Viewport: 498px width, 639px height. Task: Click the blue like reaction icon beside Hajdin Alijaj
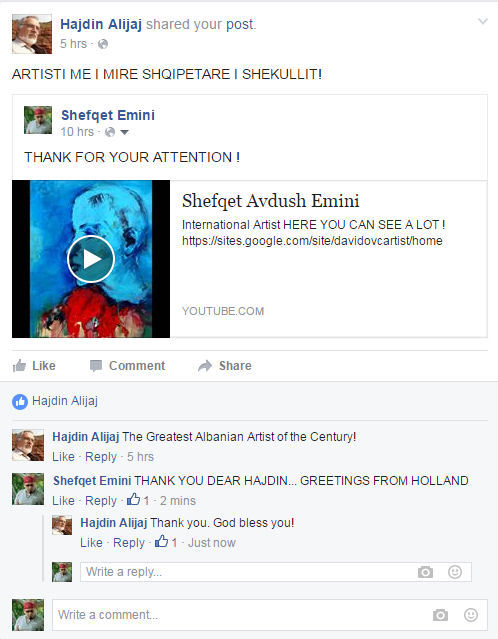click(x=20, y=402)
